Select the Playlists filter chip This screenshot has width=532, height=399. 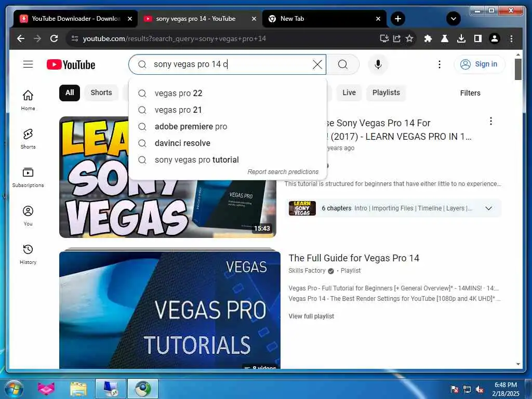point(386,93)
